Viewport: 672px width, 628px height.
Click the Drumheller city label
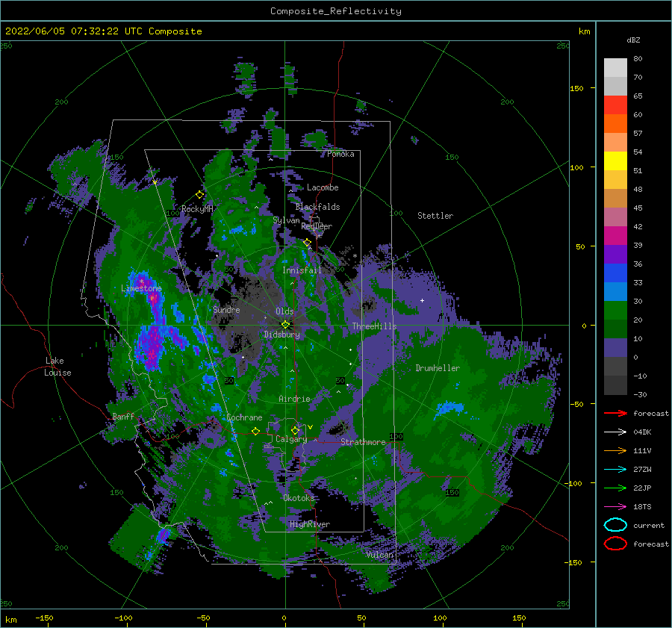(438, 368)
